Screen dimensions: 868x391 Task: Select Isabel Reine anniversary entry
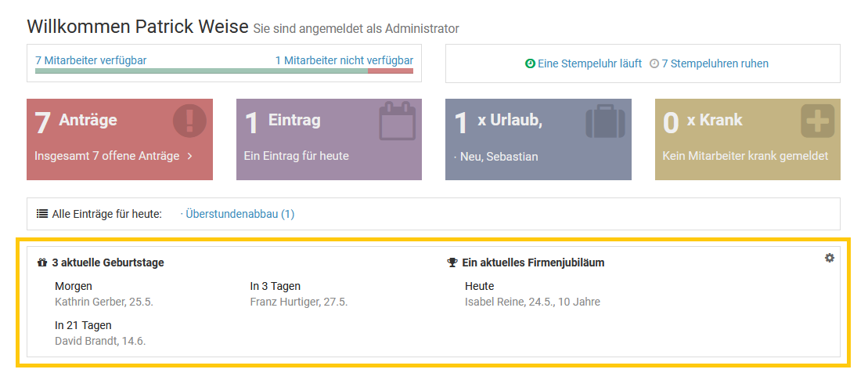click(x=531, y=302)
